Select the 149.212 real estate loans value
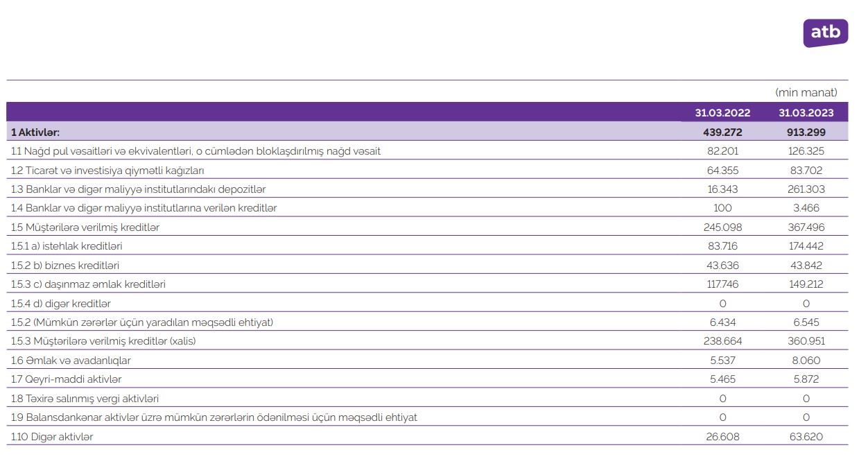868x459 pixels. click(806, 284)
